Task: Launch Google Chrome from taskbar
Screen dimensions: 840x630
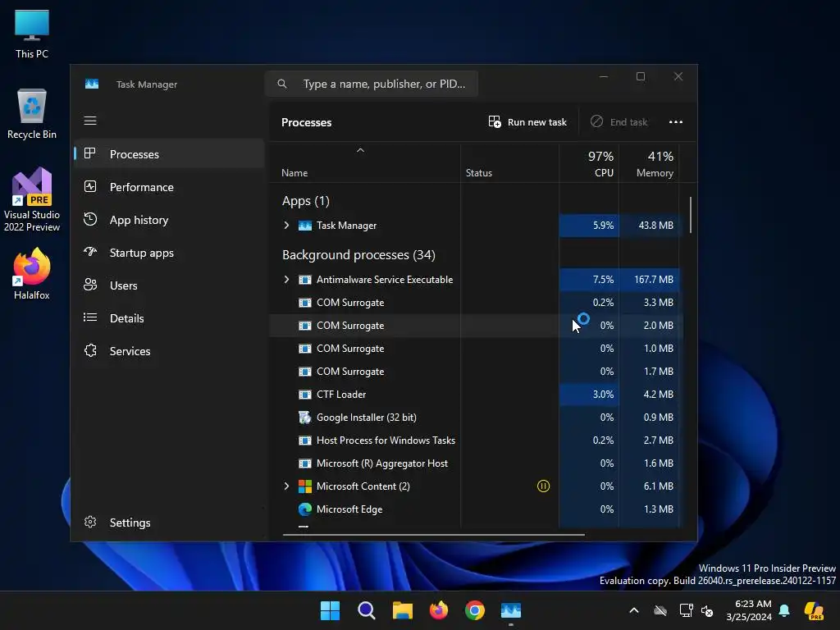Action: pyautogui.click(x=475, y=610)
